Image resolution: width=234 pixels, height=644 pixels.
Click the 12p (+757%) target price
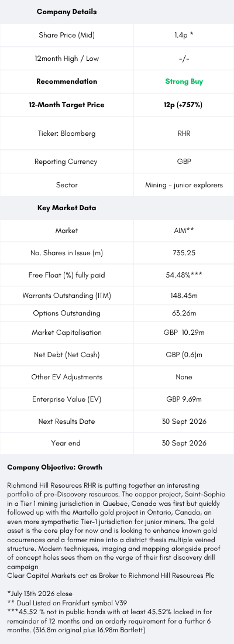184,105
